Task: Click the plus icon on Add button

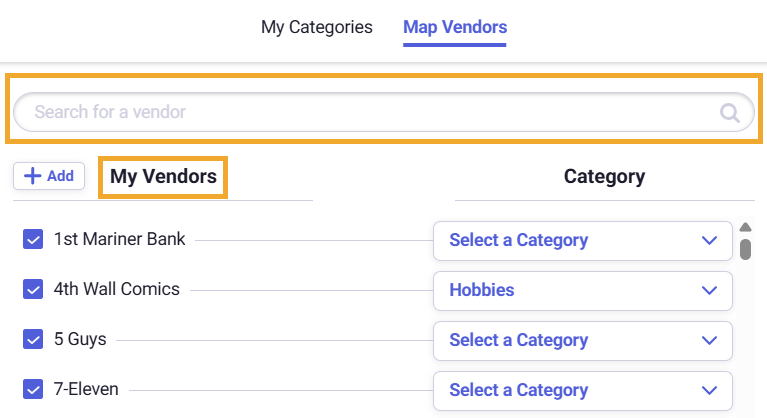Action: (33, 176)
